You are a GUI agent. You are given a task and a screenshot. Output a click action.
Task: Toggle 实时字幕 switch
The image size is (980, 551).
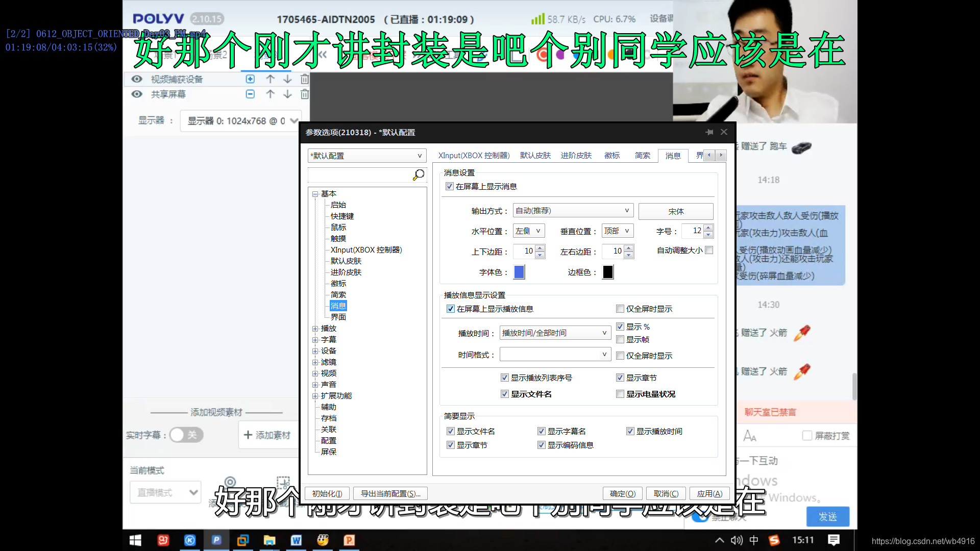[x=186, y=435]
